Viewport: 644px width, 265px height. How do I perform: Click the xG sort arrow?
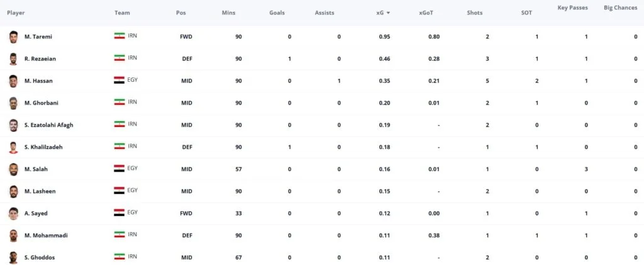pyautogui.click(x=388, y=13)
